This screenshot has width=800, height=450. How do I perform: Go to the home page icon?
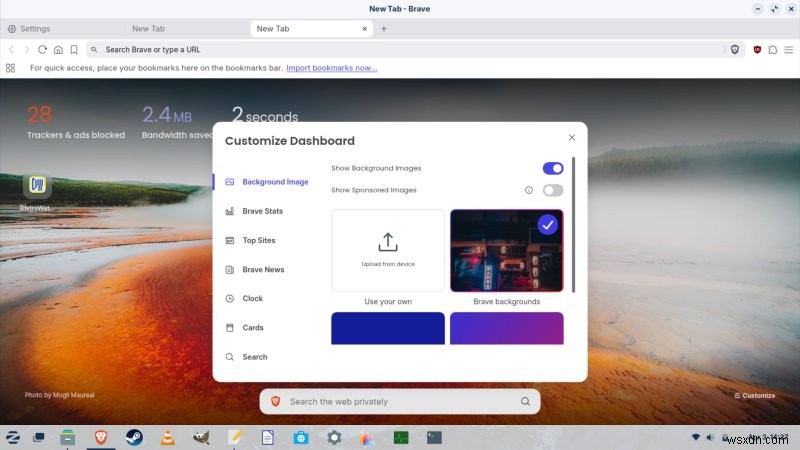[x=58, y=49]
